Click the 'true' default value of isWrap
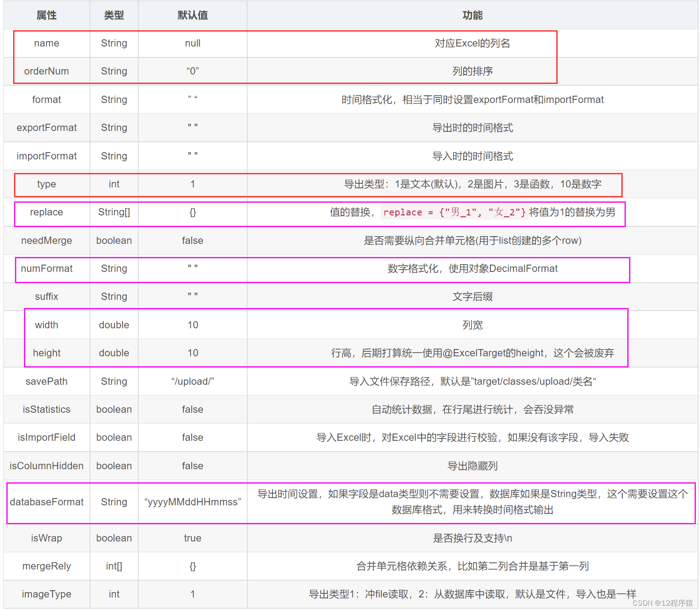This screenshot has height=611, width=700. tap(193, 538)
